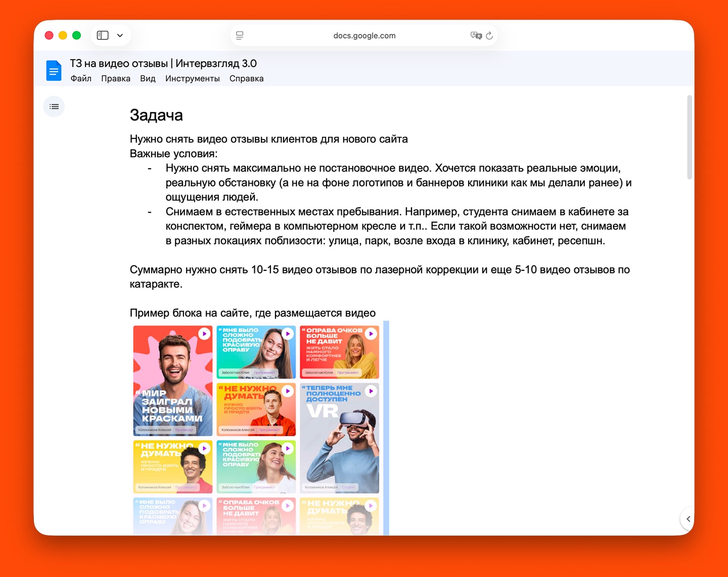Open the Инструменты menu
728x577 pixels.
(x=193, y=78)
